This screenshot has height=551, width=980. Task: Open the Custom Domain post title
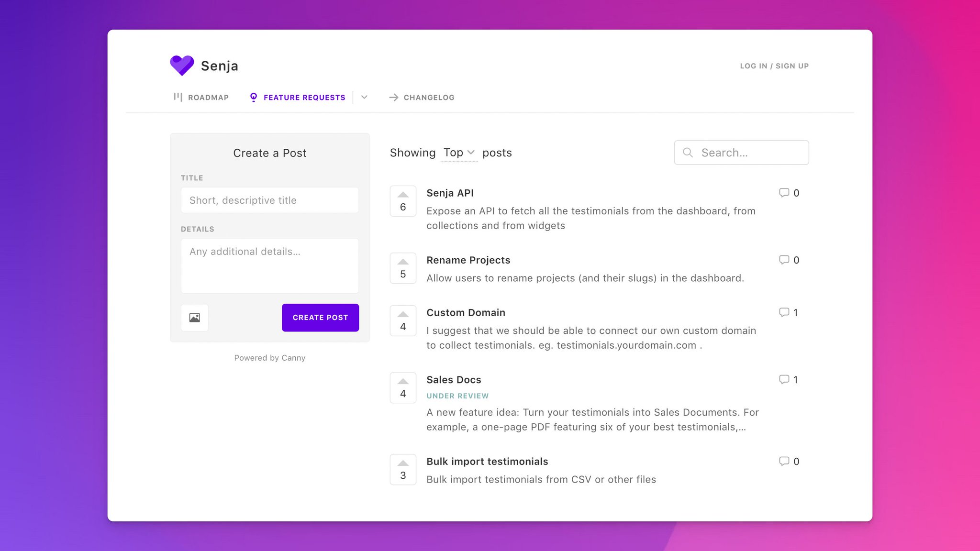click(x=466, y=313)
